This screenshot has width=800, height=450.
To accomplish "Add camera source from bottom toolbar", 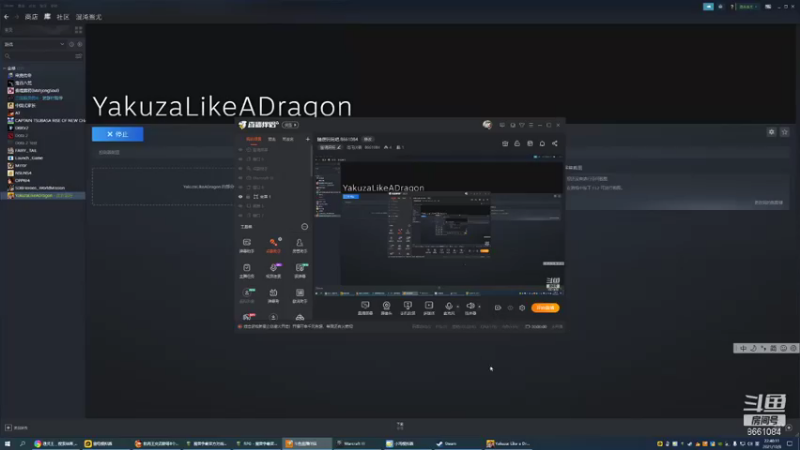I will click(386, 308).
